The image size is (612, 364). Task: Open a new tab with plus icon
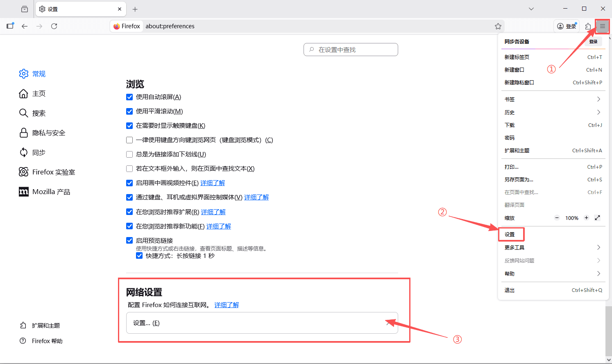click(x=135, y=9)
